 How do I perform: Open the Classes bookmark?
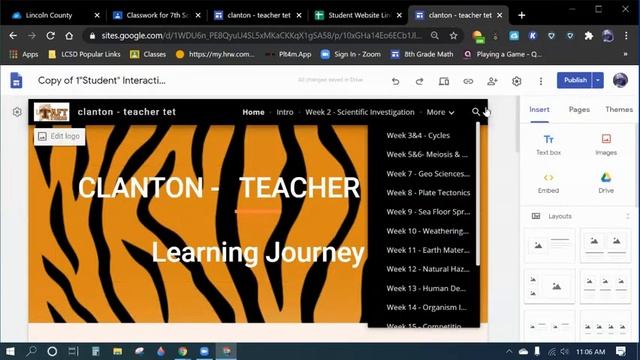148,54
